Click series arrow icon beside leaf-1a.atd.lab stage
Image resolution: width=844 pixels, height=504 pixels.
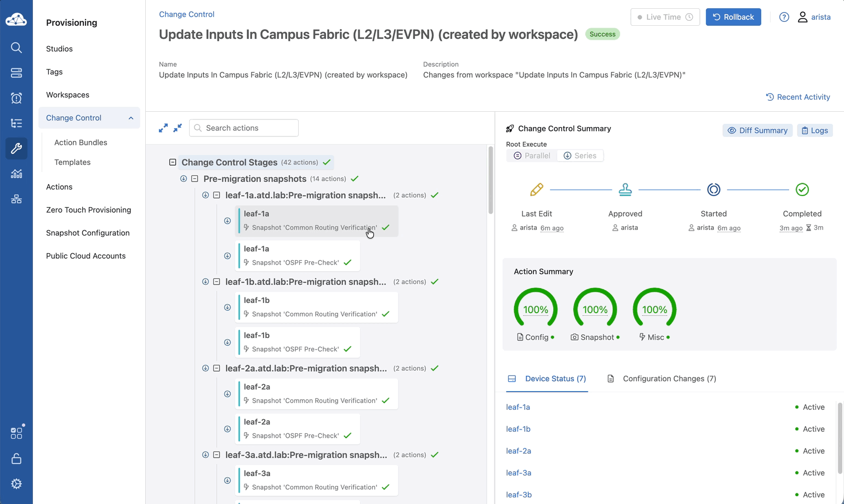[x=206, y=195]
